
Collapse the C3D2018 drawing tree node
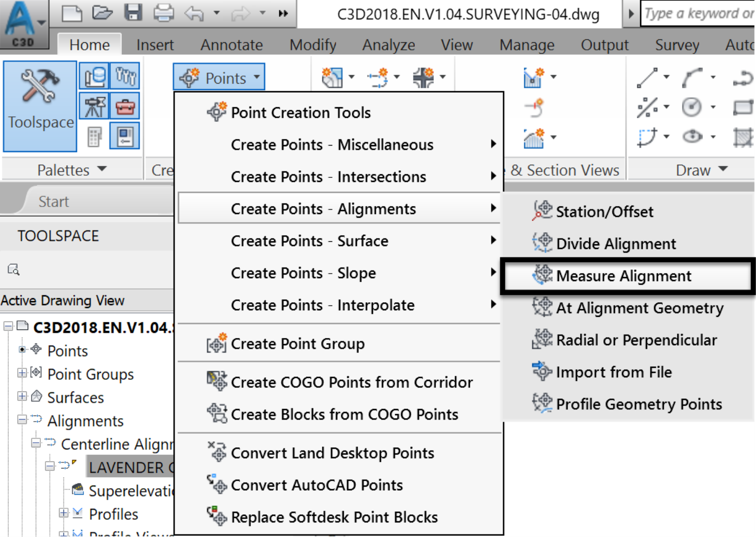(8, 326)
